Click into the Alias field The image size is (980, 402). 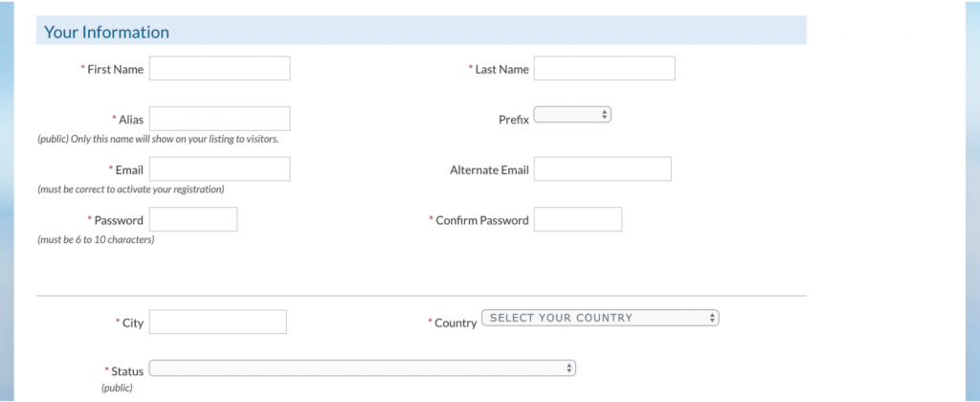click(x=219, y=119)
